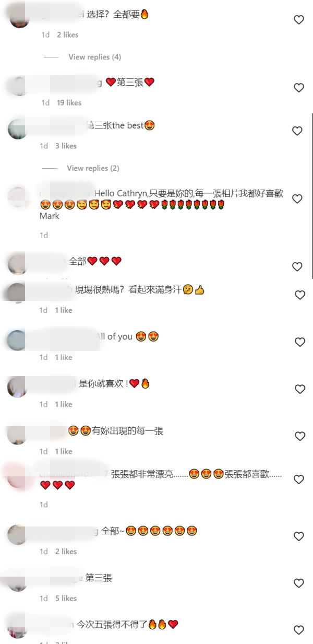
Task: Toggle like on "張張都非常漂亮" comment
Action: pos(299,479)
